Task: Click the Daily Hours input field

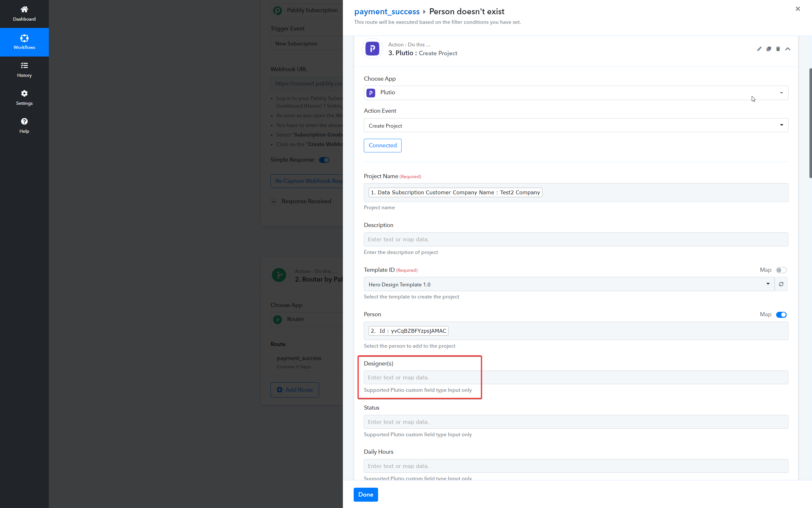Action: pos(576,466)
